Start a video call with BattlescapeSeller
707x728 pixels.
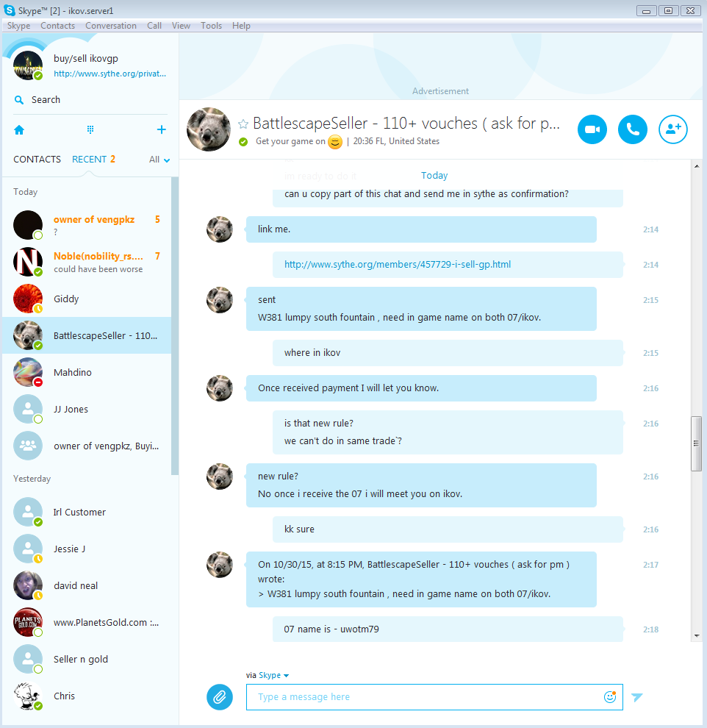pos(592,129)
